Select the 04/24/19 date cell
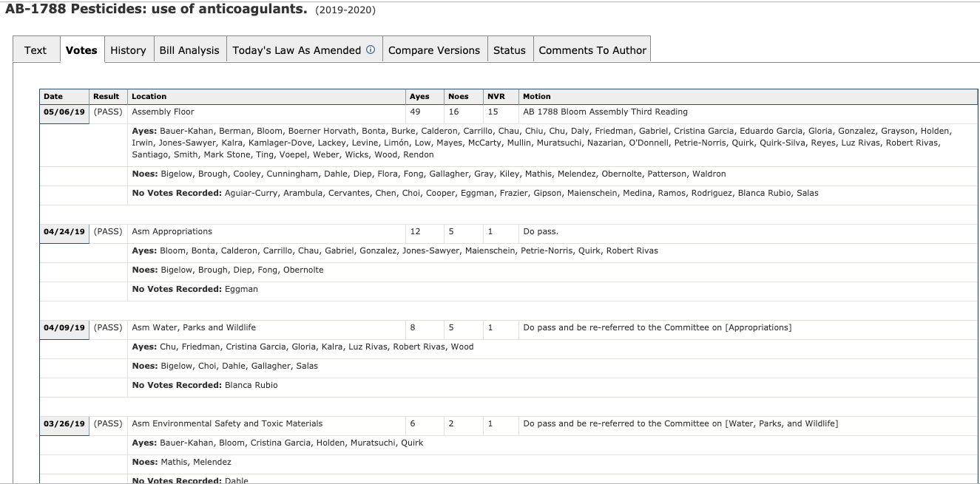 (x=64, y=232)
